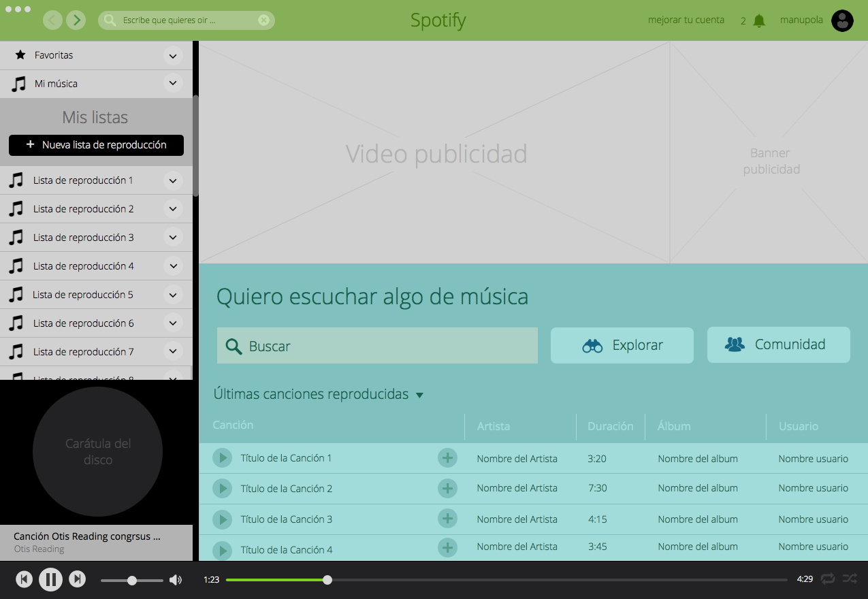
Task: Expand the Mi música section chevron
Action: tap(173, 84)
